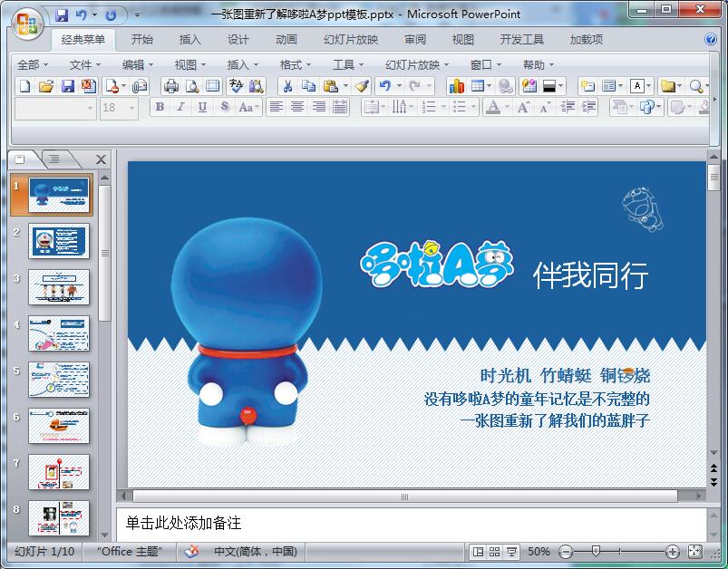Switch to the Outline pane tab
This screenshot has height=569, width=728.
(54, 159)
